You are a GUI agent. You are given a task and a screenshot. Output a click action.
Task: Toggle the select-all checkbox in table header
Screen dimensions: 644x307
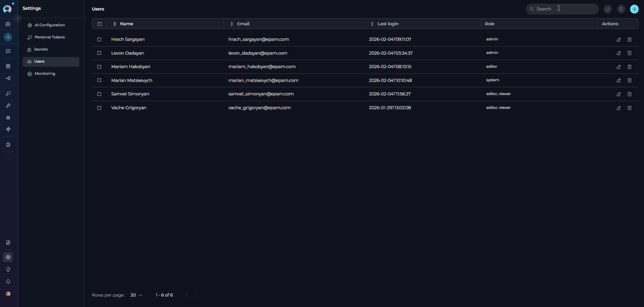100,24
